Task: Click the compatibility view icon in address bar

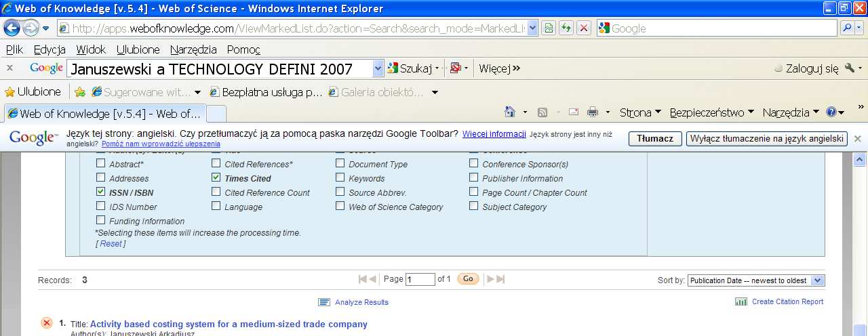Action: (549, 28)
